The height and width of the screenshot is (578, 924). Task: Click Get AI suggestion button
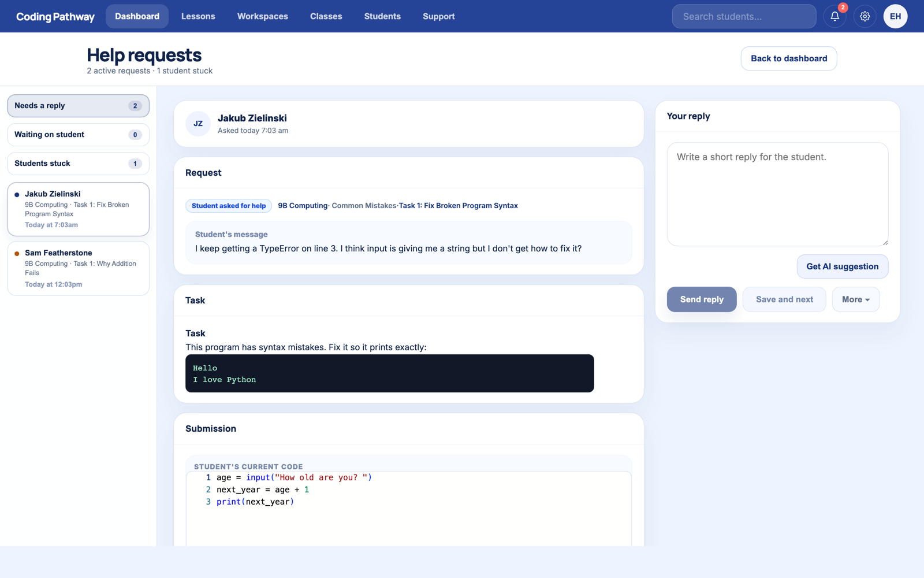coord(843,266)
